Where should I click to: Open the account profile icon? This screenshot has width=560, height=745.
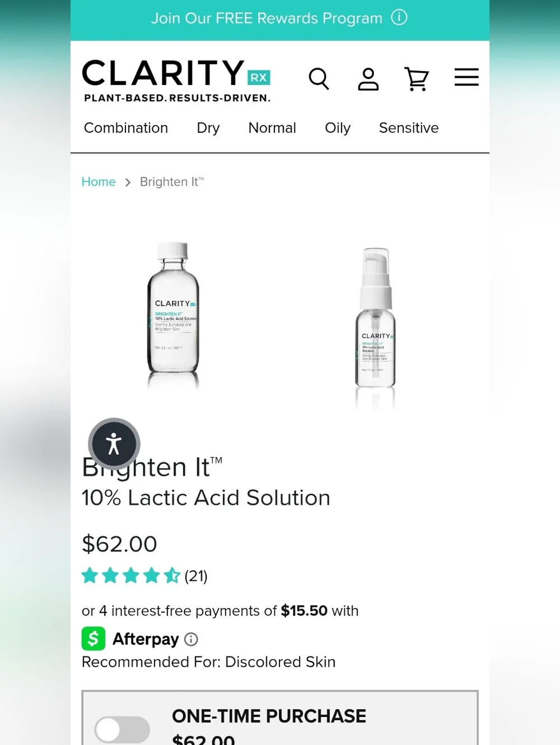tap(368, 79)
